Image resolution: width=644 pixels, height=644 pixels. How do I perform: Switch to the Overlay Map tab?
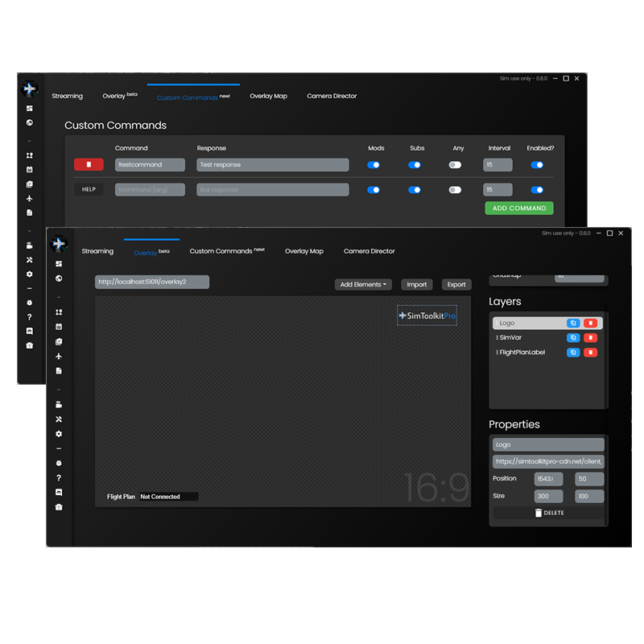[x=304, y=251]
